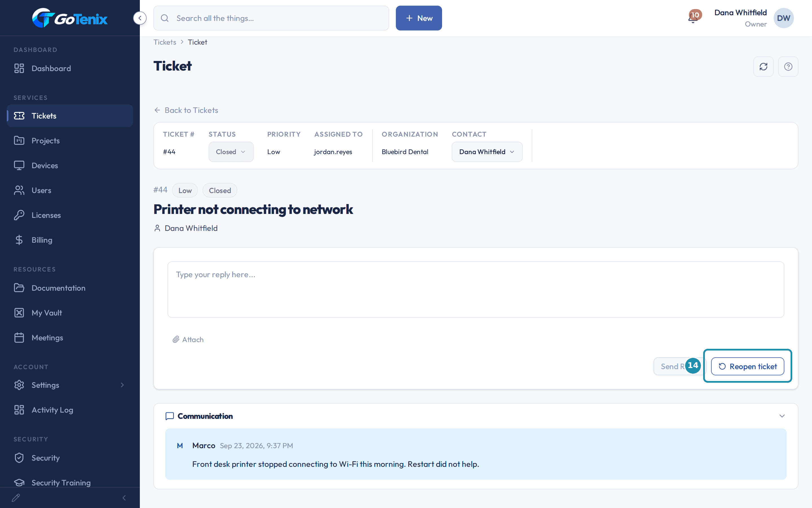The image size is (812, 508).
Task: Collapse the Communication section chevron
Action: (782, 416)
